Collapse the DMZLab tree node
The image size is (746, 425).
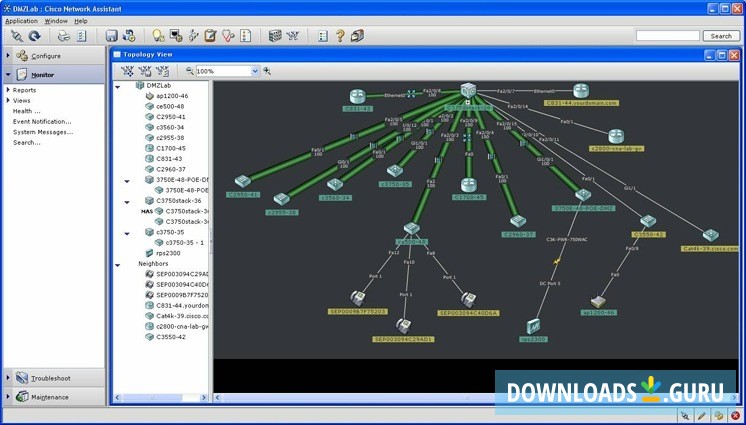point(118,86)
